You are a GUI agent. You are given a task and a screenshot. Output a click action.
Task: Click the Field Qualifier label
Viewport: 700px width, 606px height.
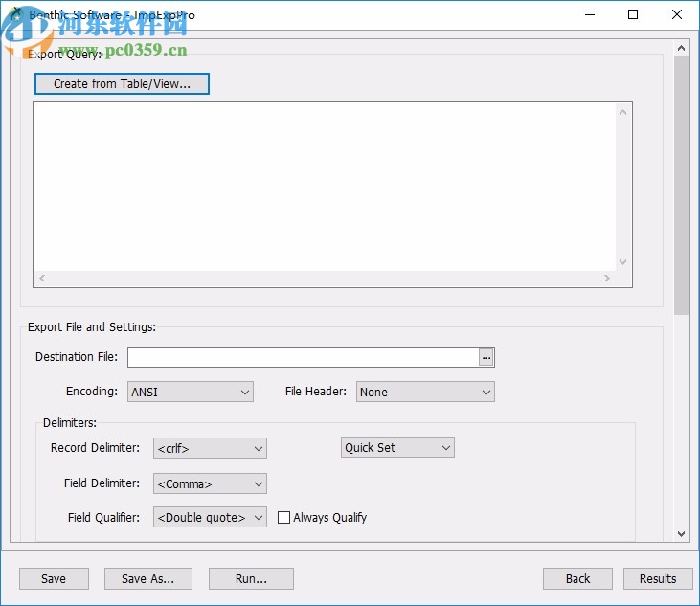(103, 518)
